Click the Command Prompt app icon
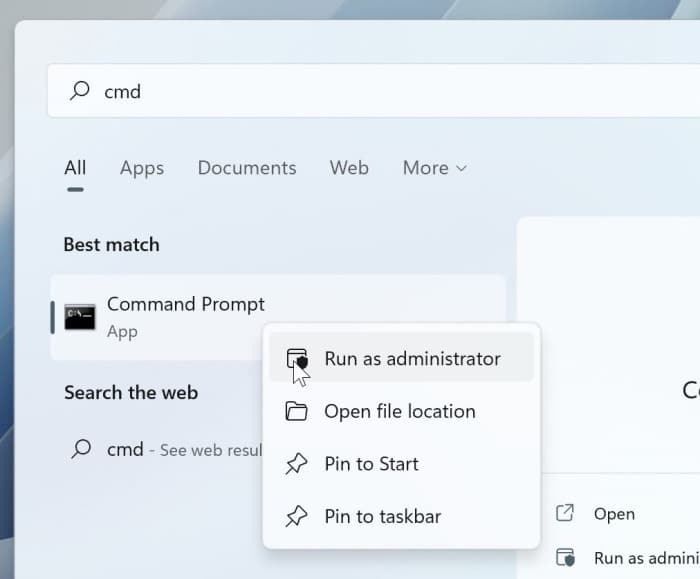Image resolution: width=700 pixels, height=579 pixels. point(80,317)
